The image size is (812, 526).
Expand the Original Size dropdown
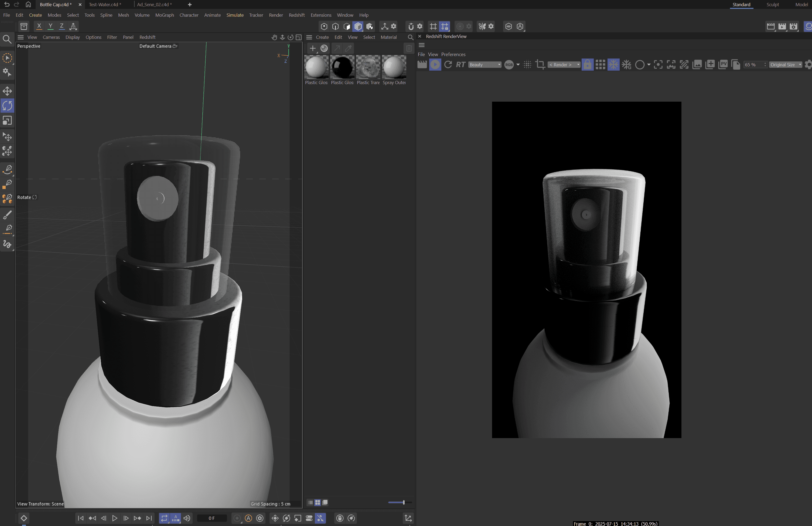(x=785, y=65)
